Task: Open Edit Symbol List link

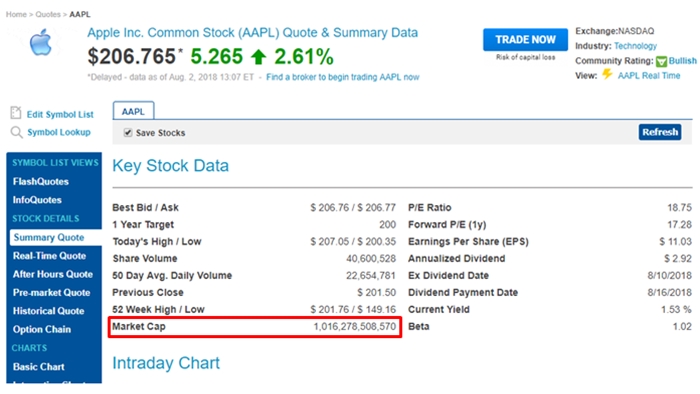Action: point(60,114)
